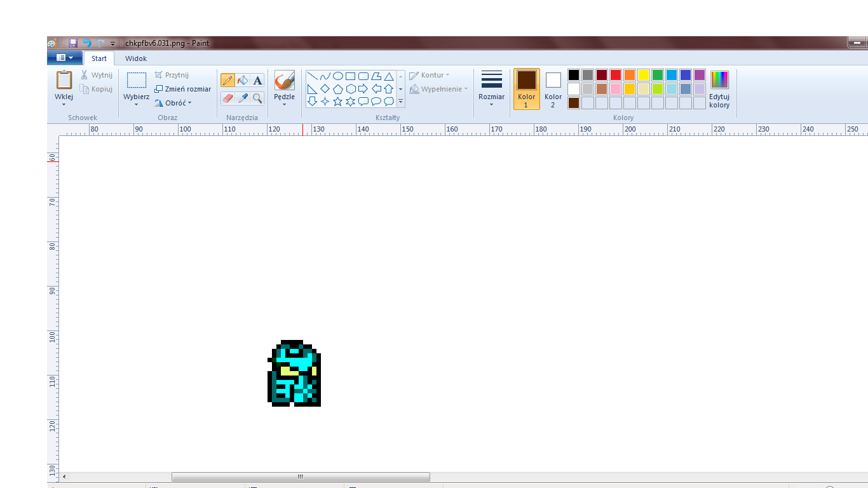Choose the Oval shape
Screen dimensions: 868x488
click(x=338, y=76)
